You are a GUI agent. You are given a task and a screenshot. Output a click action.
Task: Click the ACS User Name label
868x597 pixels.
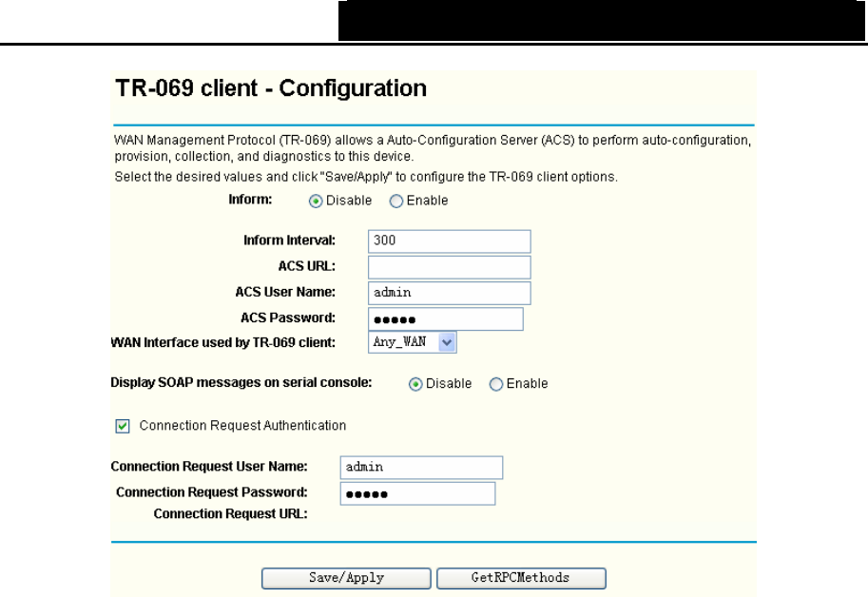285,292
